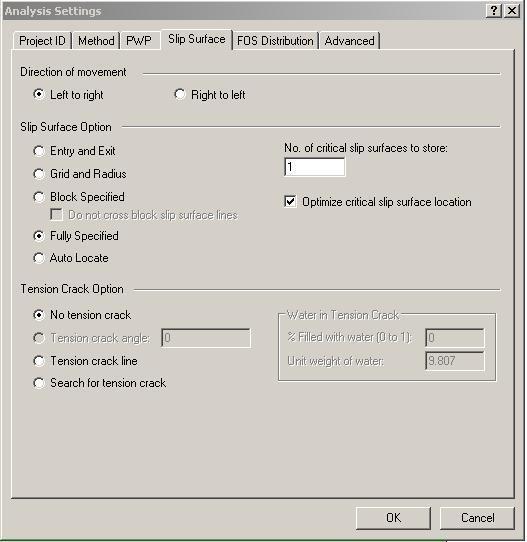Image resolution: width=527 pixels, height=542 pixels.
Task: Click the help question mark button
Action: click(494, 11)
